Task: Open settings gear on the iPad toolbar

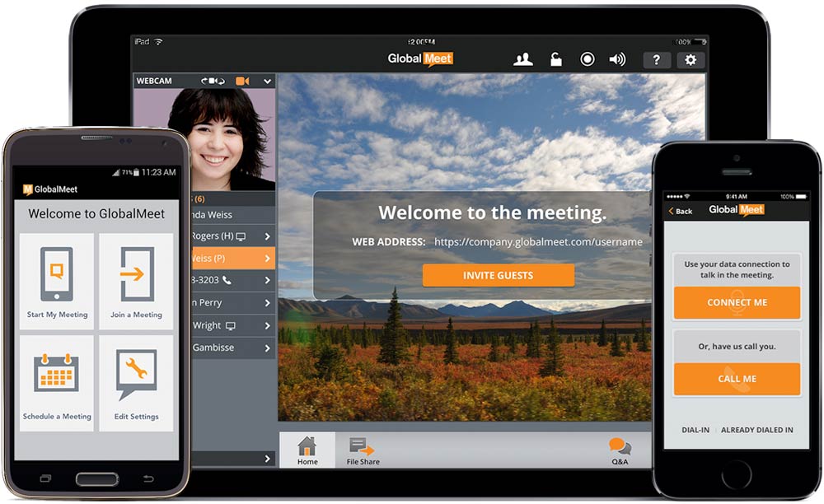Action: [x=691, y=60]
